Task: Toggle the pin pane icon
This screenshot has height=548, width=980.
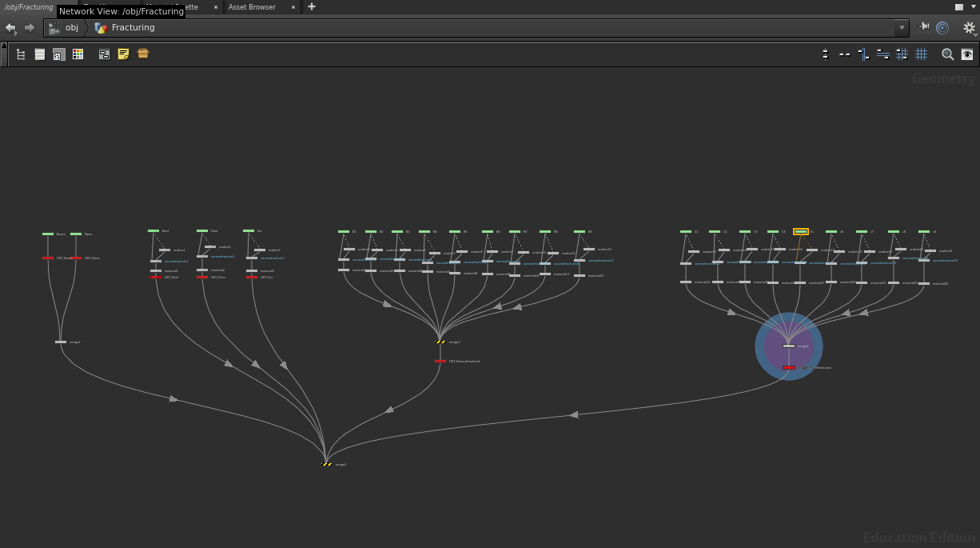Action: click(925, 27)
